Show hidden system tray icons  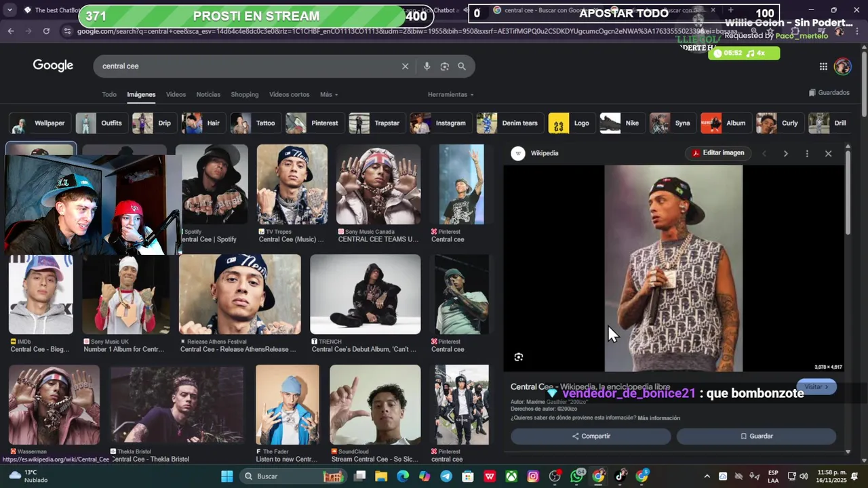click(707, 476)
